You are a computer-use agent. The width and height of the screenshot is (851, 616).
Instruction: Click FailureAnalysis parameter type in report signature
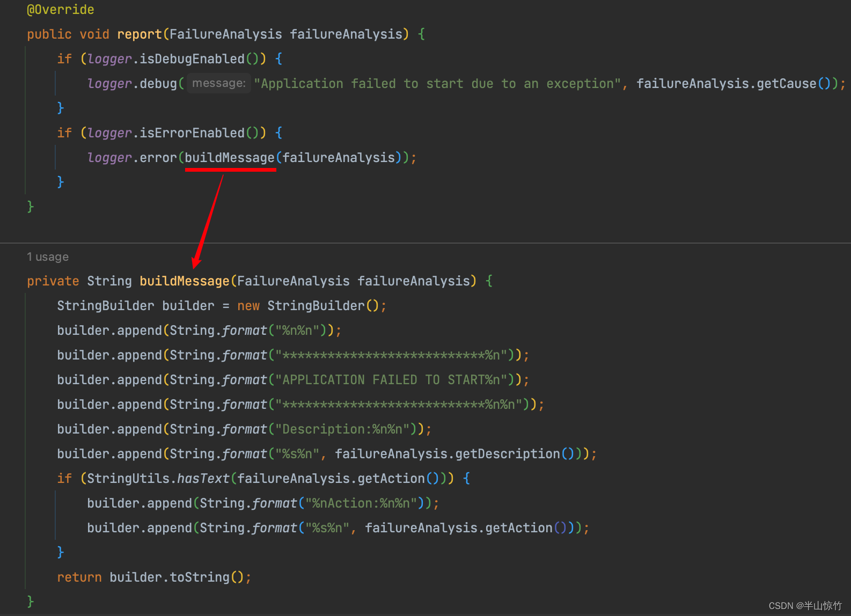226,34
